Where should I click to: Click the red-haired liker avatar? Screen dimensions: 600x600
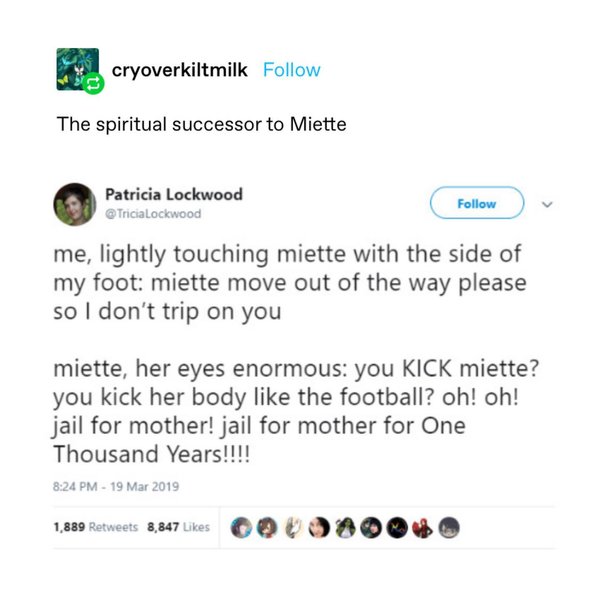(424, 527)
